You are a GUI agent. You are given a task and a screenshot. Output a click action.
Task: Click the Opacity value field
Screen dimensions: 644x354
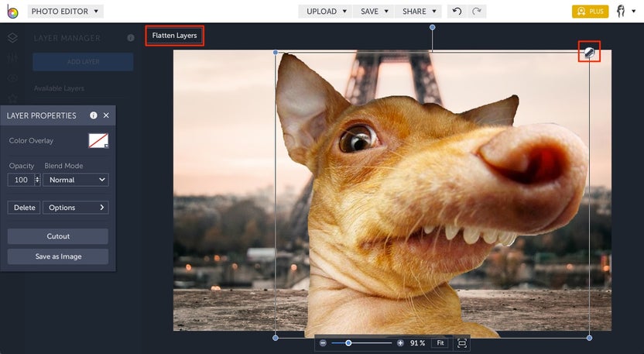tap(21, 180)
